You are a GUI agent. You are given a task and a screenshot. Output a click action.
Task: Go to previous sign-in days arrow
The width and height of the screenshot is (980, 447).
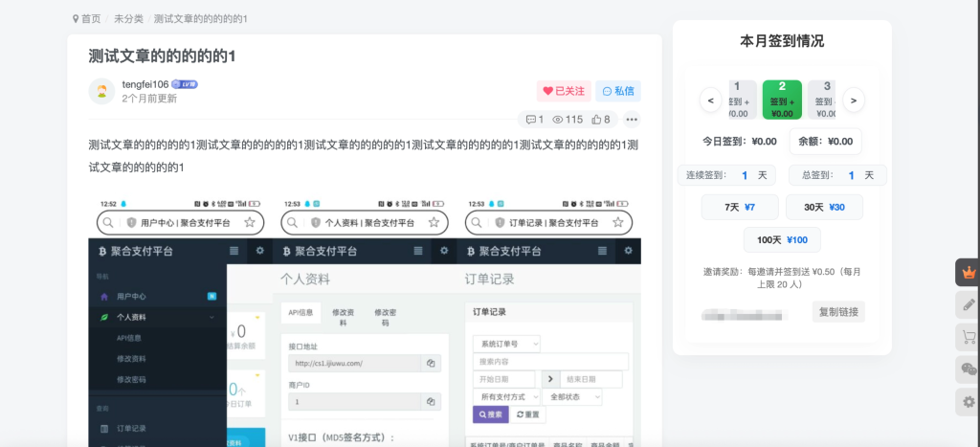711,101
